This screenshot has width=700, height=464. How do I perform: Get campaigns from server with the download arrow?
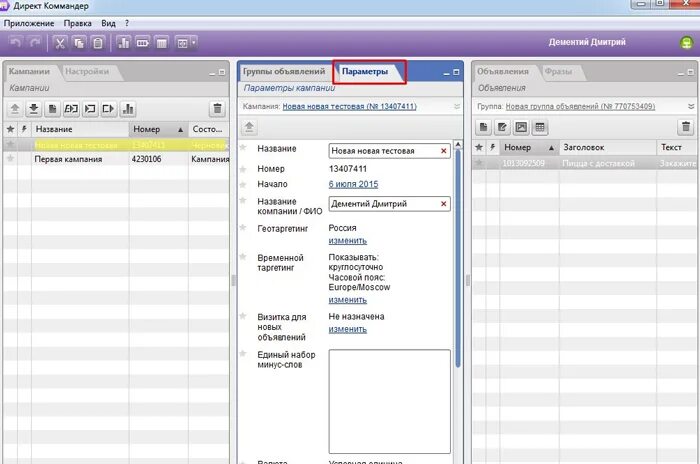[x=33, y=109]
